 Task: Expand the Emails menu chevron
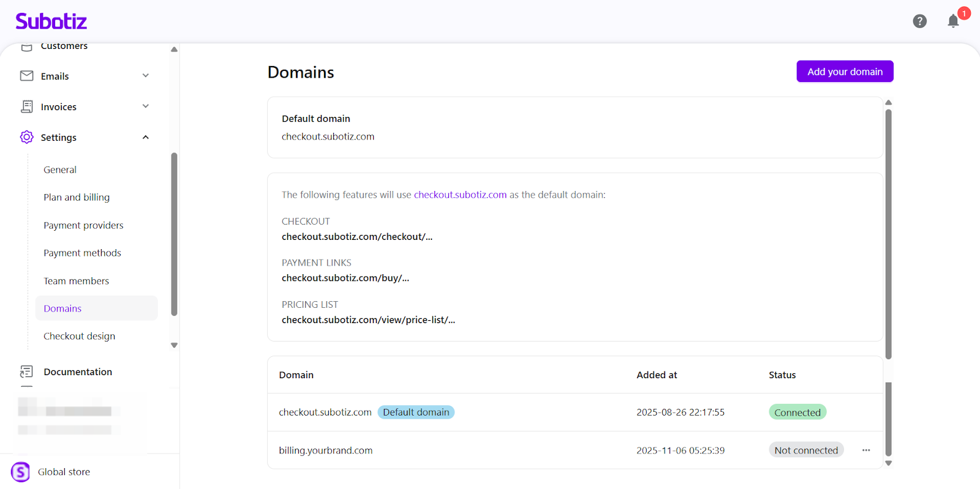point(146,76)
